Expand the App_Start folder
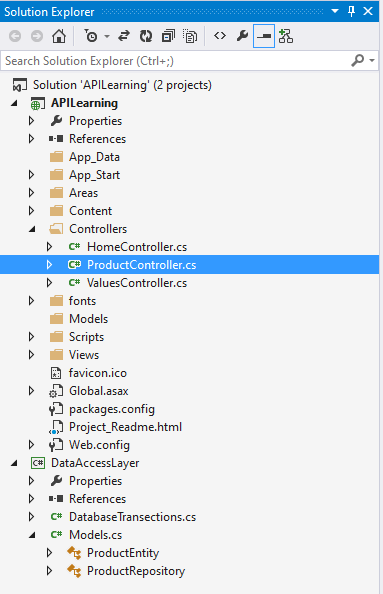The image size is (383, 594). (x=31, y=175)
